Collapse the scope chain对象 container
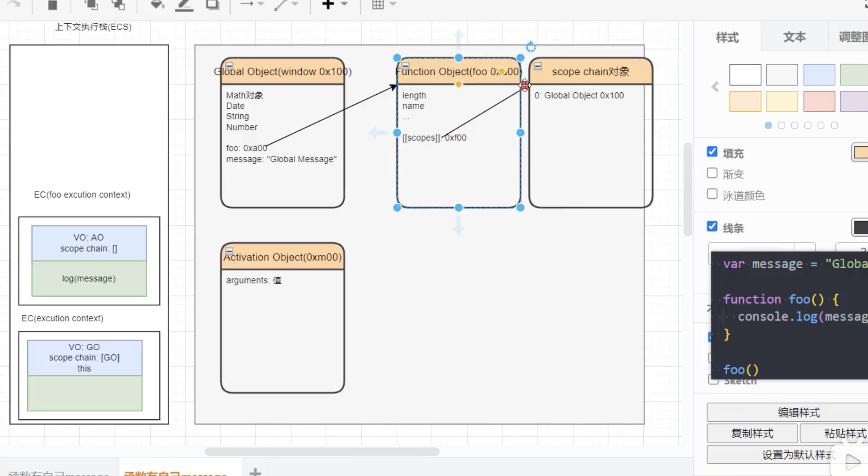The width and height of the screenshot is (868, 476). [x=538, y=66]
